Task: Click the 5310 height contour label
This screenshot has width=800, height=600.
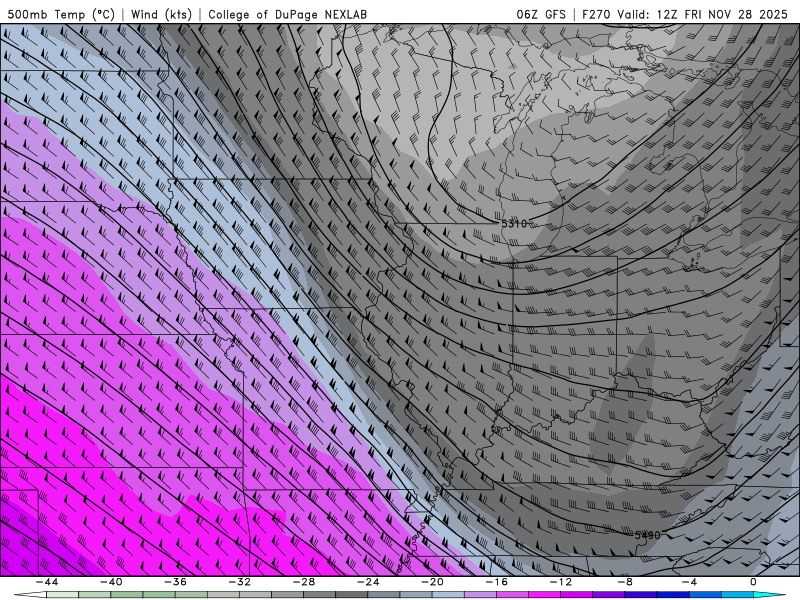Action: 514,223
